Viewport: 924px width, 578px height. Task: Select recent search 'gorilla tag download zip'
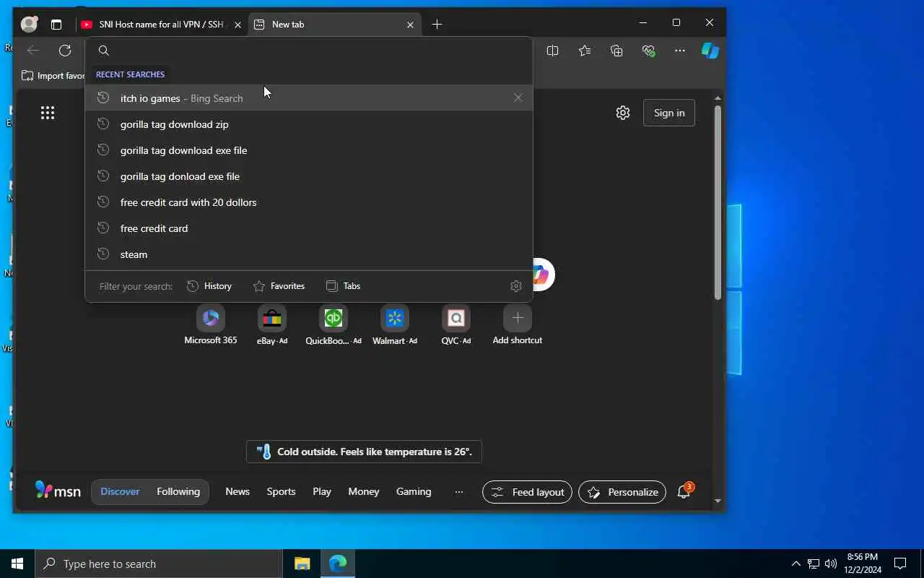coord(309,124)
